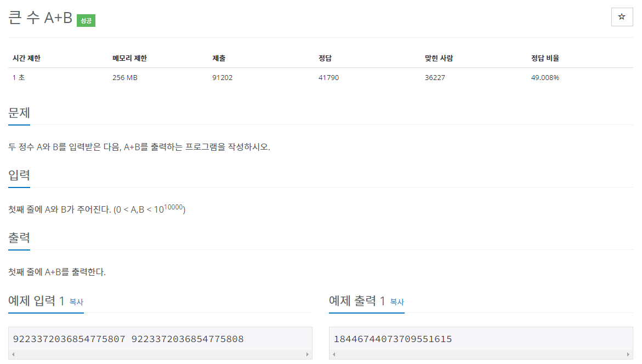642x364 pixels.
Task: Copy example output via 복사 link beside 예제 출력 1
Action: (x=397, y=302)
